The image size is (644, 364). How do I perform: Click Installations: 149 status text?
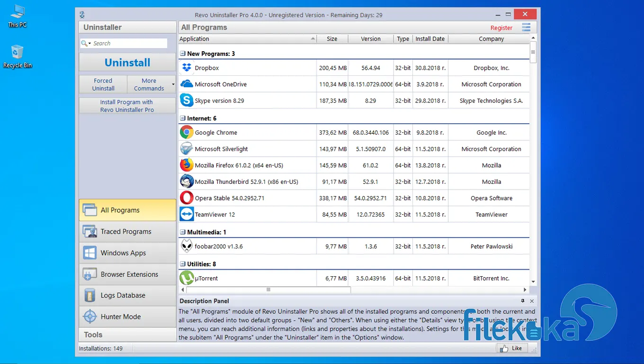point(101,348)
